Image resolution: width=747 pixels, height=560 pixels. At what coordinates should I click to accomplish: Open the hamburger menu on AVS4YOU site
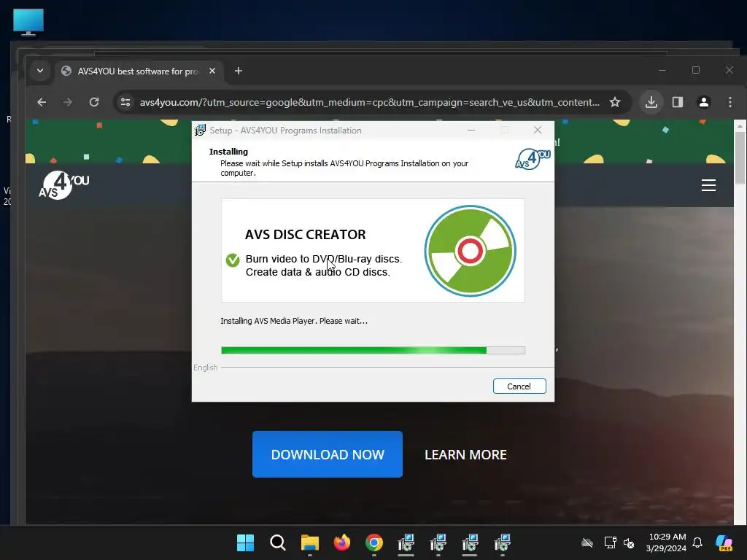[708, 184]
